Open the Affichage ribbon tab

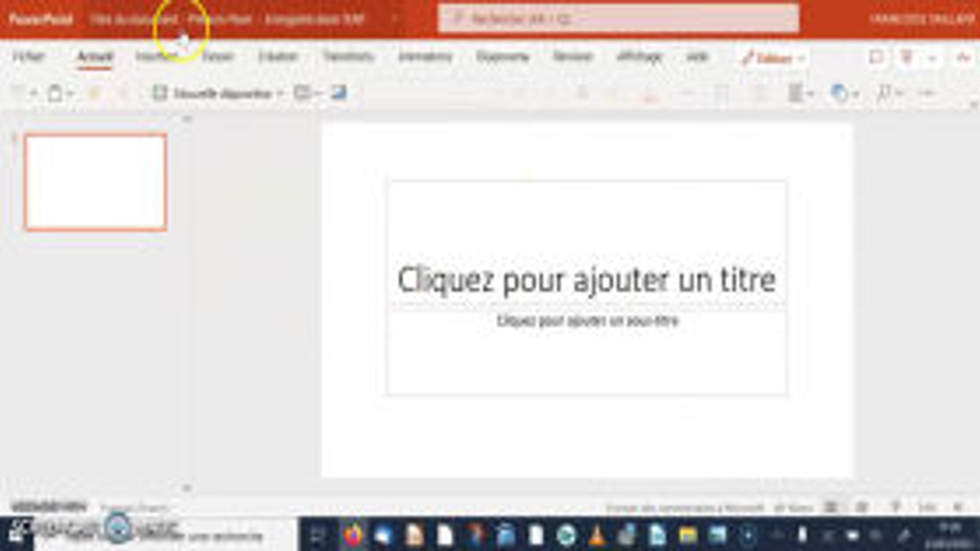pos(640,56)
